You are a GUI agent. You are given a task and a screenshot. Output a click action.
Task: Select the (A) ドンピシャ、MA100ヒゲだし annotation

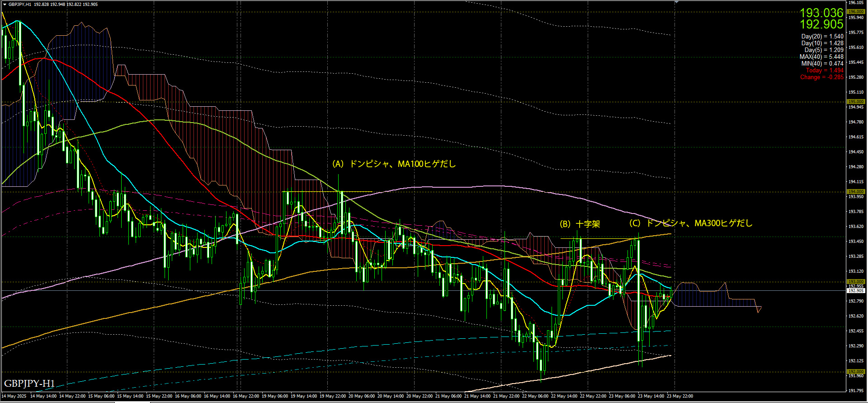pos(394,164)
